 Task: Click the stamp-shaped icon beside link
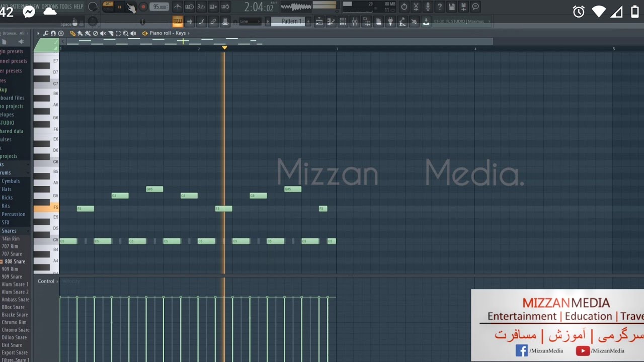tap(225, 21)
